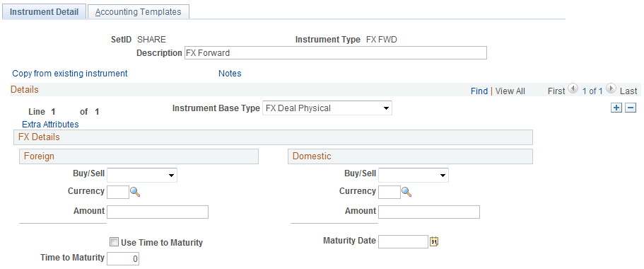Go to next row arrow
This screenshot has width=644, height=269.
point(611,88)
